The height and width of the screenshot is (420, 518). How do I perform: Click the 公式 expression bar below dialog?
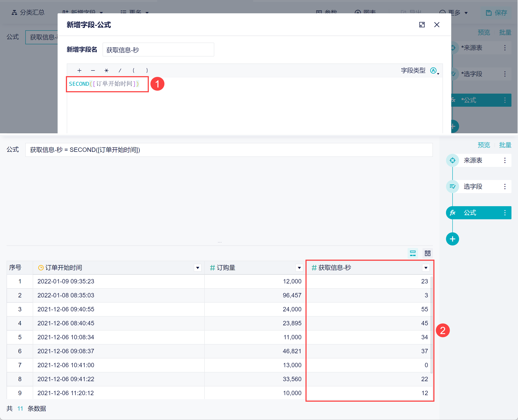point(229,150)
